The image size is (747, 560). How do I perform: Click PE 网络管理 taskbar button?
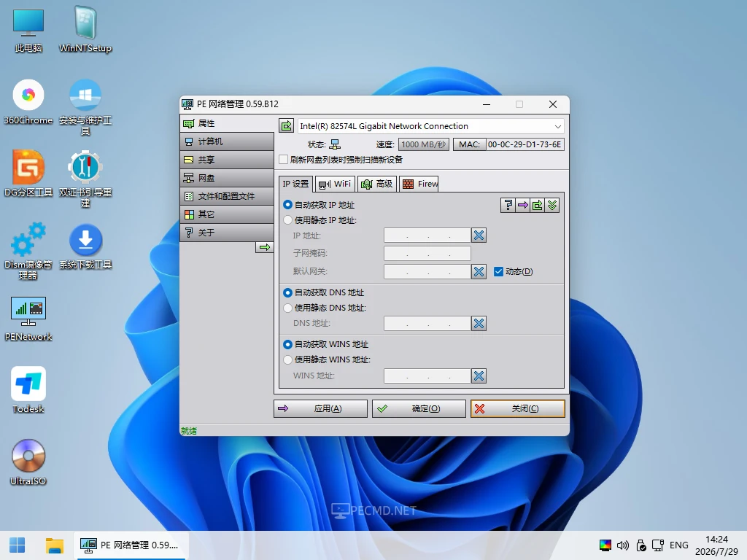point(131,545)
